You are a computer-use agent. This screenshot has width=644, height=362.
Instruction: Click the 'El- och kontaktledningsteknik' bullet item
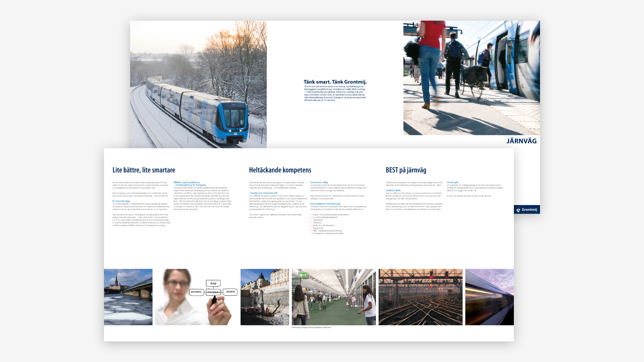325,218
